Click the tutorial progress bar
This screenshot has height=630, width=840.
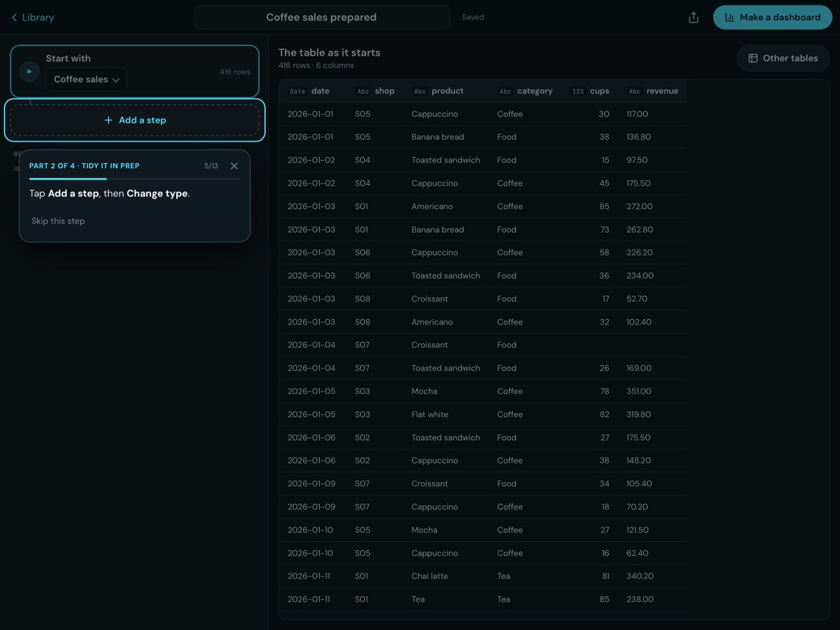[134, 179]
